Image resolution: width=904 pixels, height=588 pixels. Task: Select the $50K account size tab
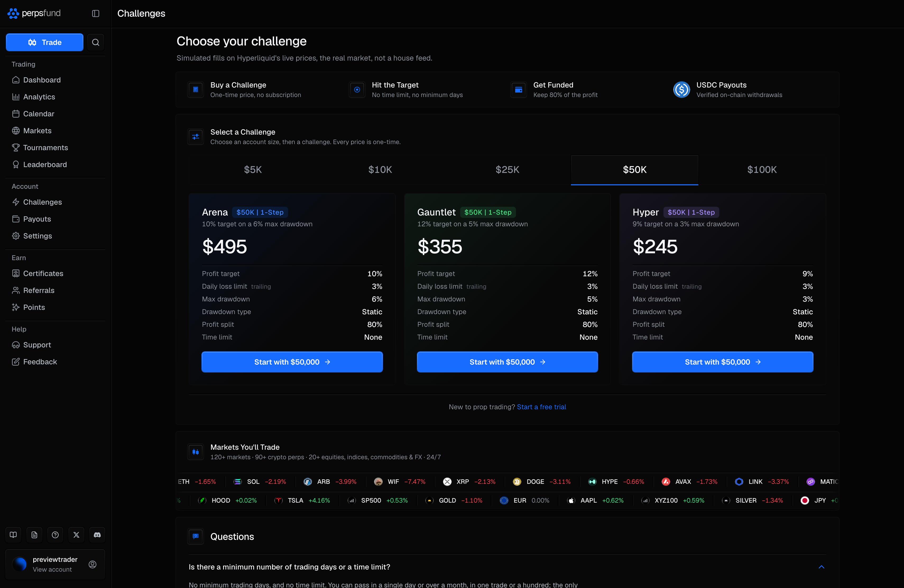coord(635,169)
